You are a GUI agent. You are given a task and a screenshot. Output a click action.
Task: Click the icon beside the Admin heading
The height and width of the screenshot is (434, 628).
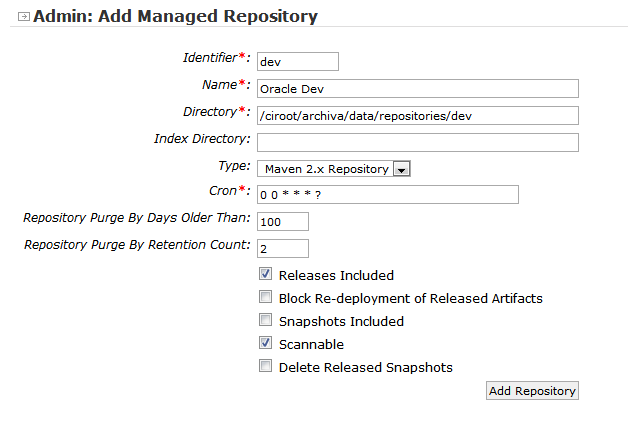tap(24, 17)
